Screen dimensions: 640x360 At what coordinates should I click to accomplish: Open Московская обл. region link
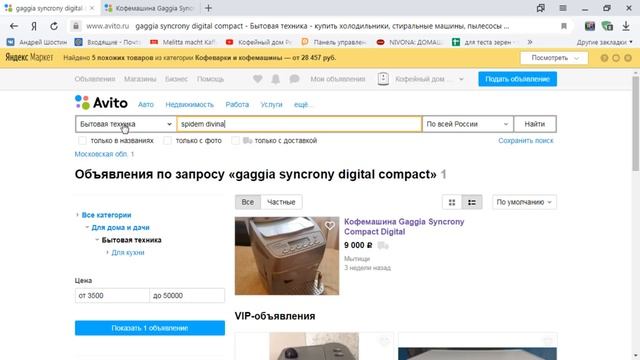pyautogui.click(x=101, y=154)
